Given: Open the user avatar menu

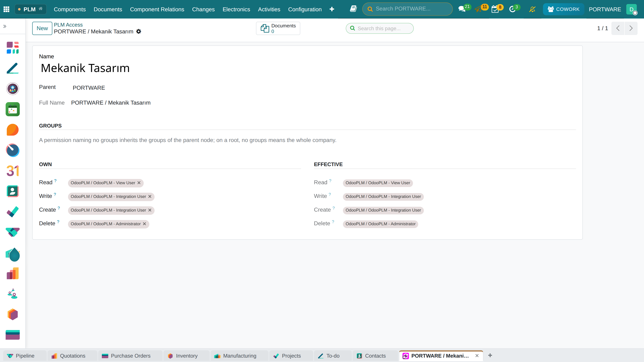Looking at the screenshot, I should (632, 9).
